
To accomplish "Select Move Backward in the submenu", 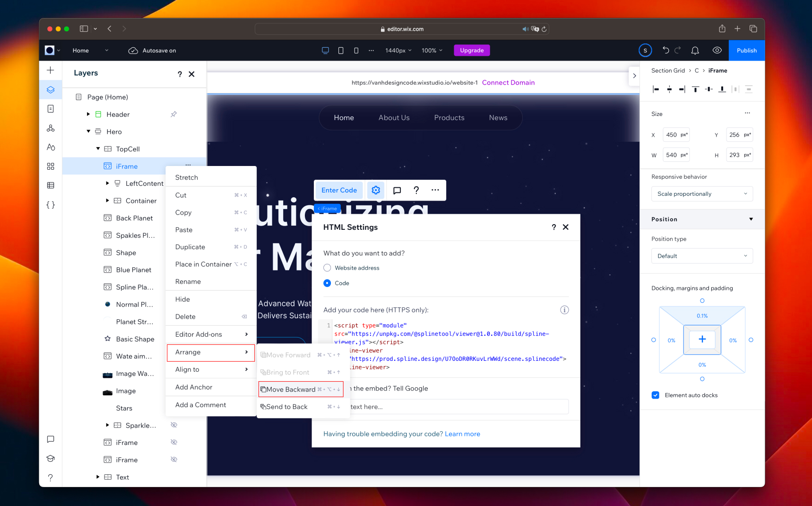I will (301, 389).
